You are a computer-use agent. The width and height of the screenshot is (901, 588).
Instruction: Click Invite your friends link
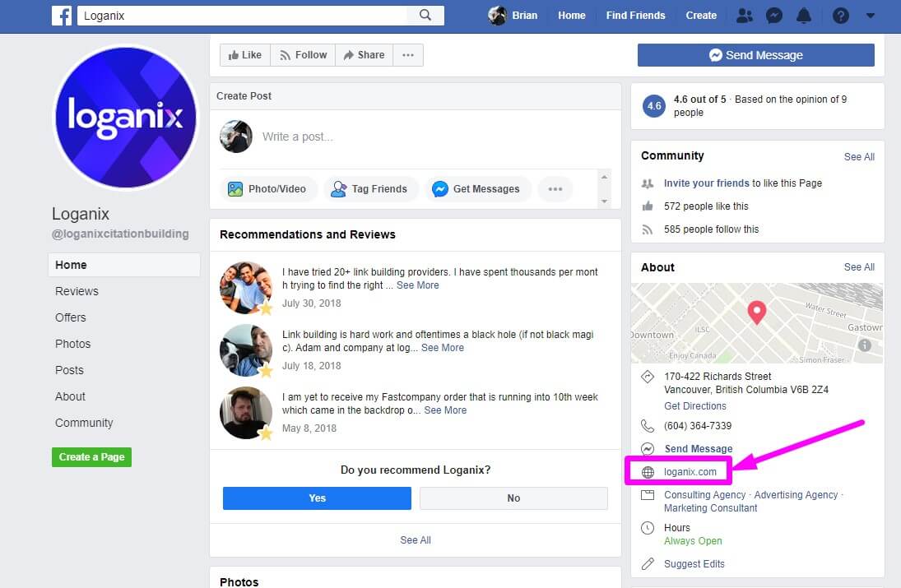(707, 183)
